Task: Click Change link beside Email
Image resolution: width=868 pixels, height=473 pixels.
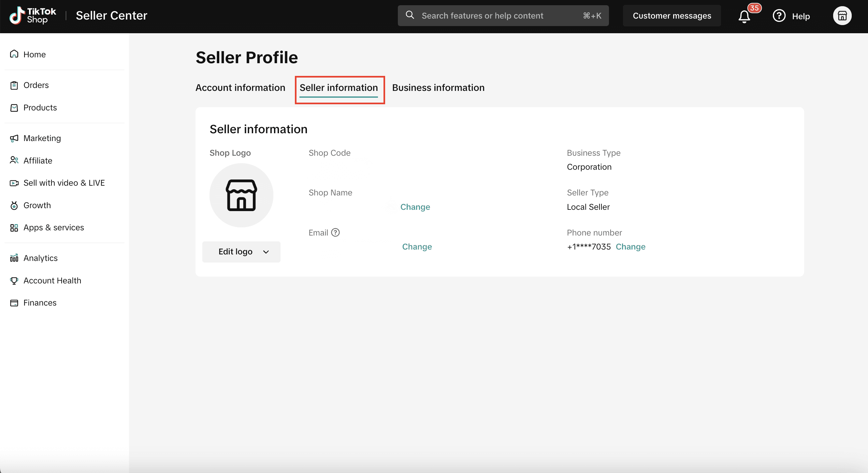Action: tap(417, 247)
